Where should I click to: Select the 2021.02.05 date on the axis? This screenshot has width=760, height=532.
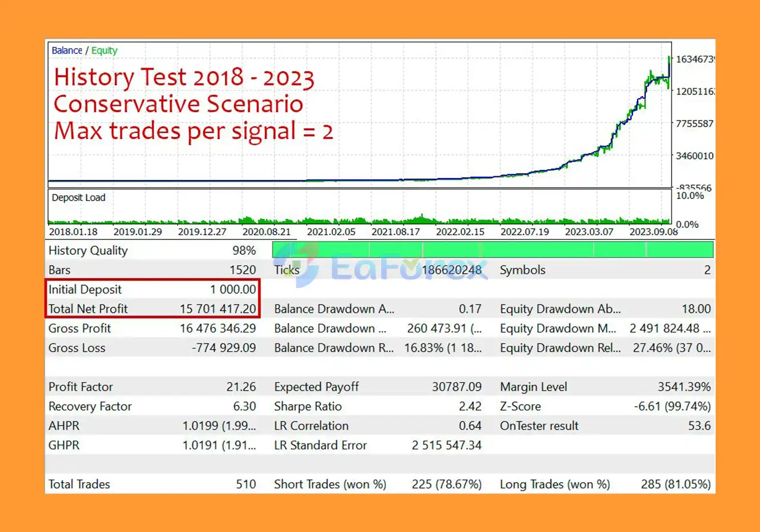click(x=331, y=232)
